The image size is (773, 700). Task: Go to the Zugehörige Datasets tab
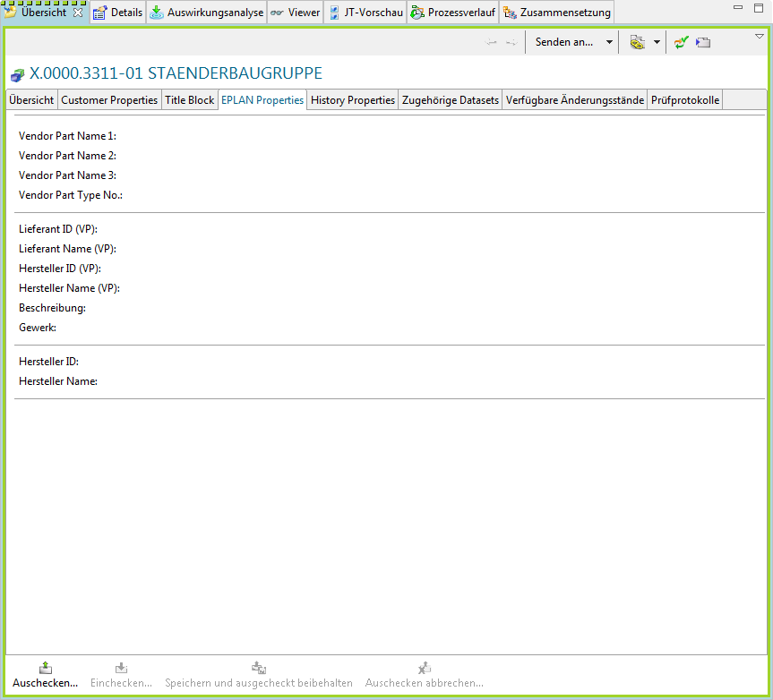coord(451,100)
